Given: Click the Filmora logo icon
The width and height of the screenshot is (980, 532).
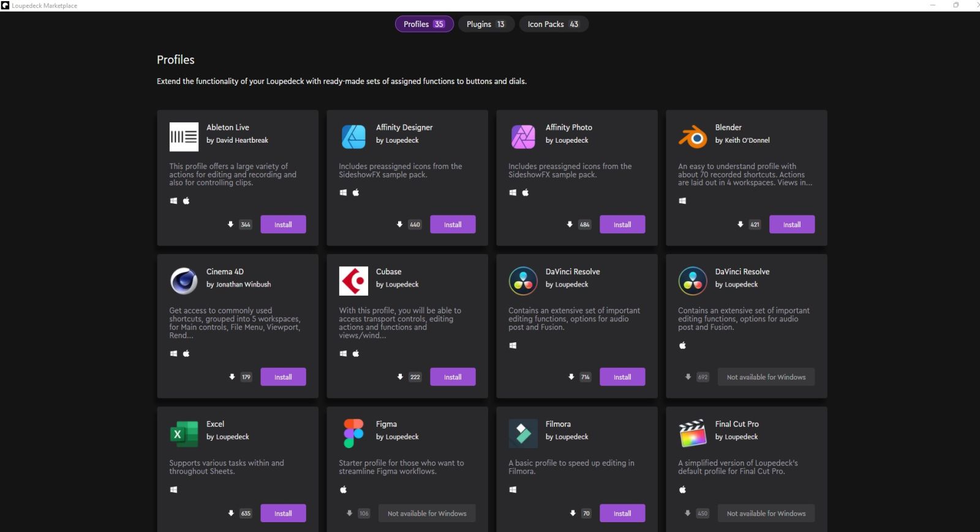Looking at the screenshot, I should coord(523,433).
